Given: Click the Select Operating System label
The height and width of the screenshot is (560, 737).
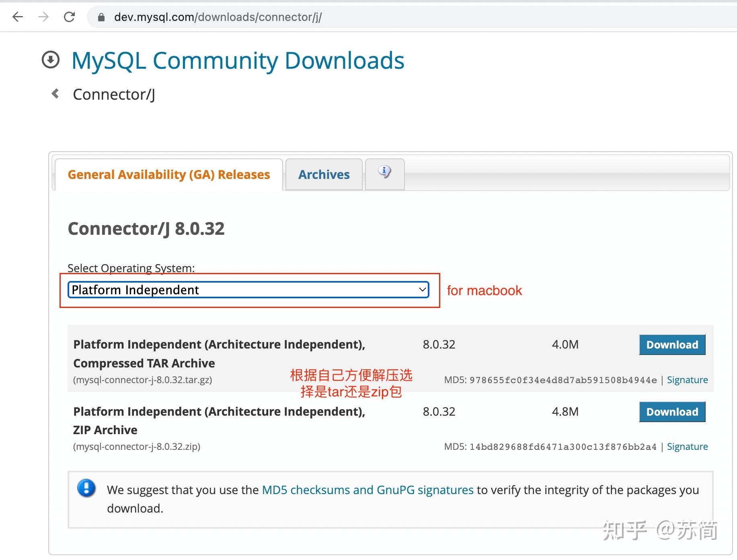Looking at the screenshot, I should click(131, 268).
